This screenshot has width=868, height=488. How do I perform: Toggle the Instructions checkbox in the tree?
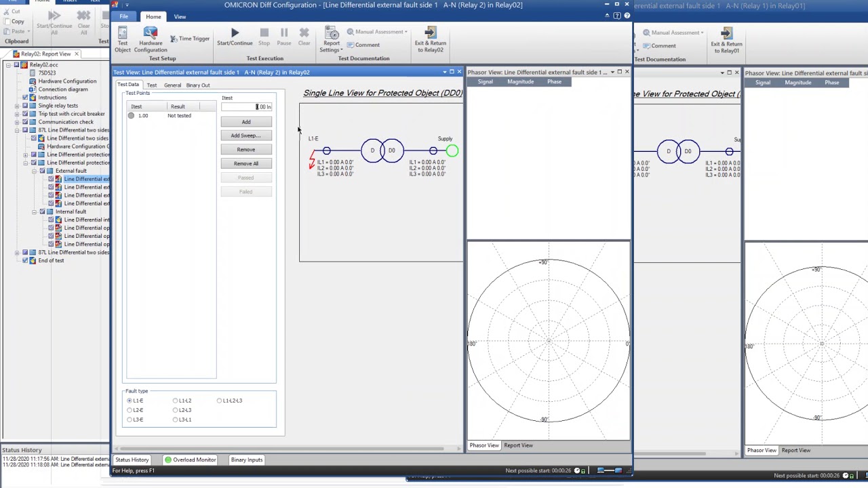pos(25,98)
